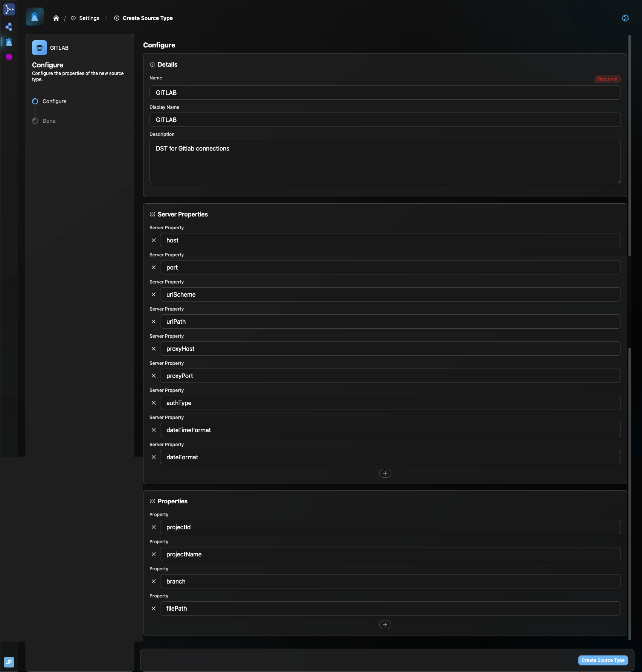
Task: Remove the host server property
Action: point(154,240)
